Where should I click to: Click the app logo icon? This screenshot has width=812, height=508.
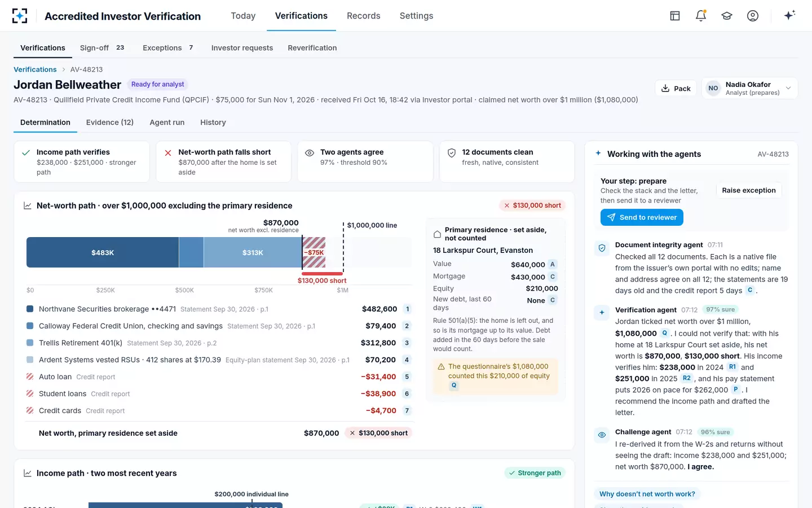coord(20,16)
